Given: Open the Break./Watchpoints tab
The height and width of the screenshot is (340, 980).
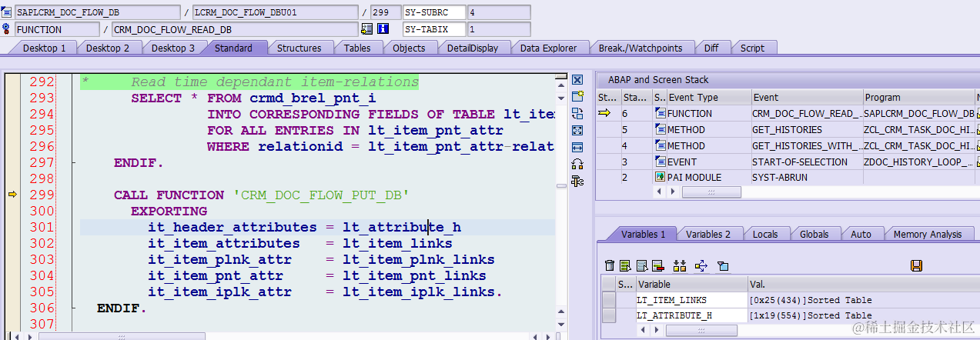Looking at the screenshot, I should (641, 48).
